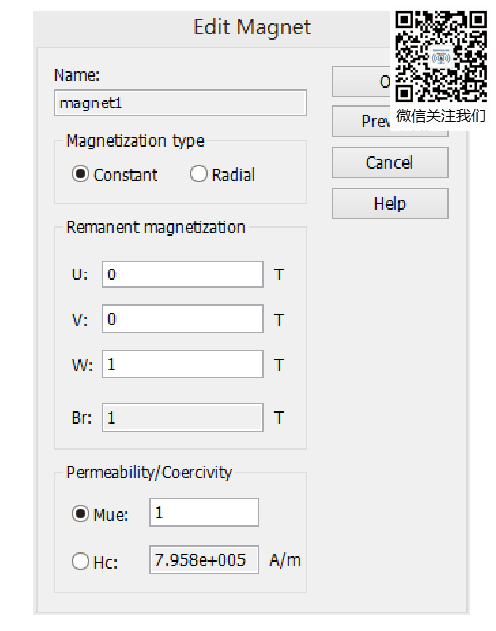Click the QR code image

click(441, 57)
